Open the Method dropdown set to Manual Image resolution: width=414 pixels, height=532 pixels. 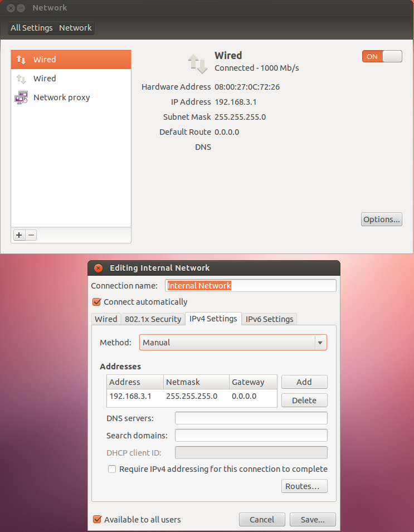click(233, 343)
